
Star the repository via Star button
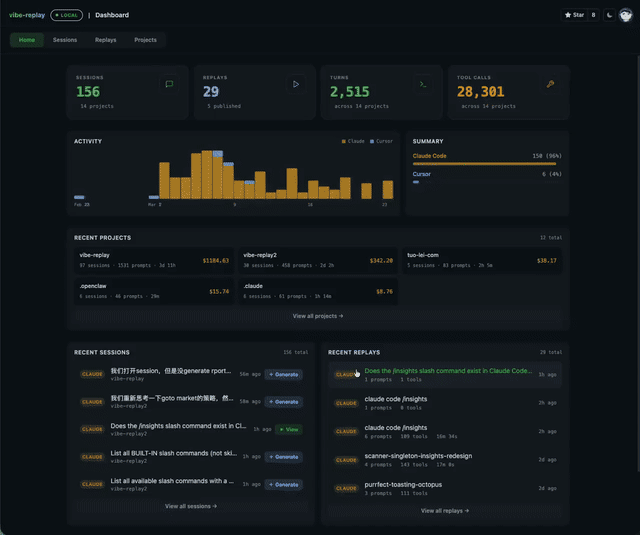[x=574, y=15]
